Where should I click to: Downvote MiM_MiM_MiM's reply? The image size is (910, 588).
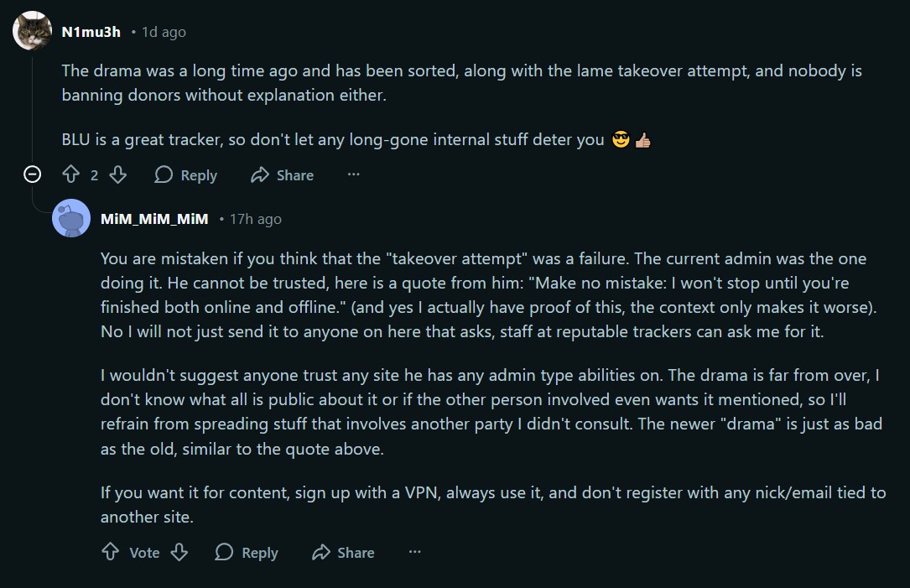(179, 552)
